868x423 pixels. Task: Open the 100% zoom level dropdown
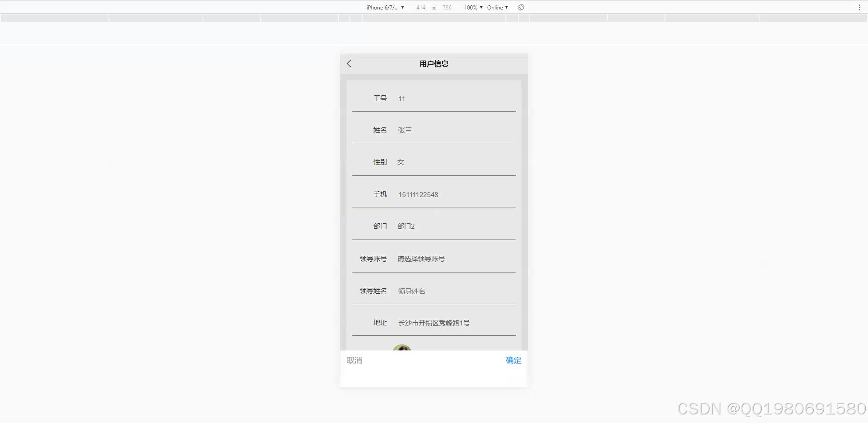point(471,7)
